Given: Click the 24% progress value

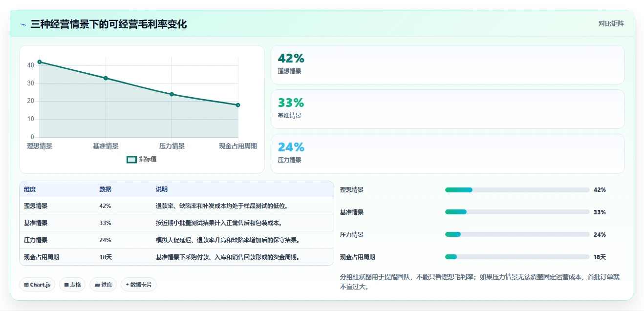Looking at the screenshot, I should tap(600, 235).
